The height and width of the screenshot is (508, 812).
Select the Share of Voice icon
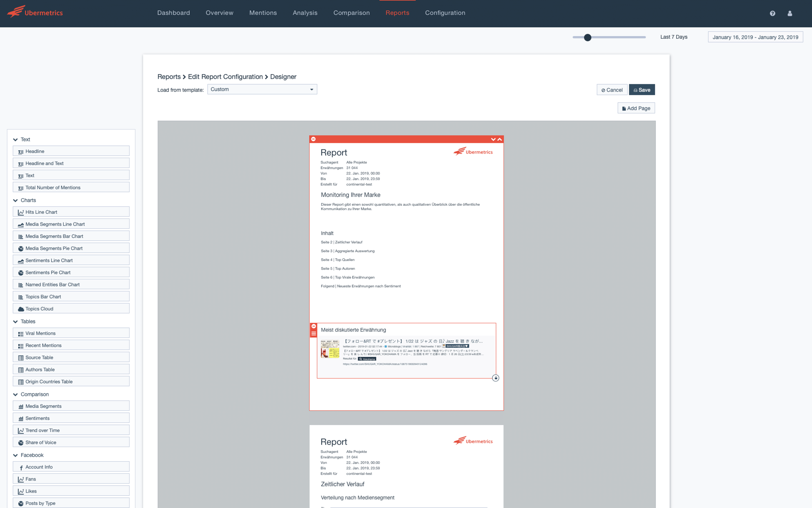click(21, 443)
